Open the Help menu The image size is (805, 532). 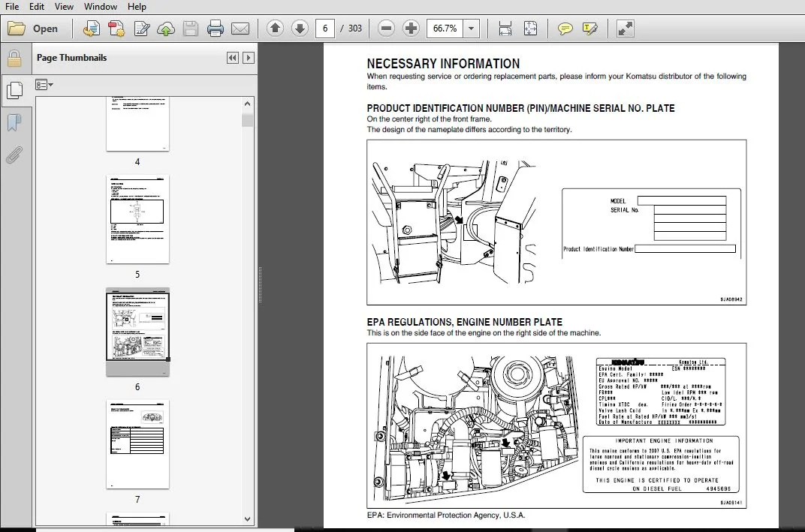(137, 7)
